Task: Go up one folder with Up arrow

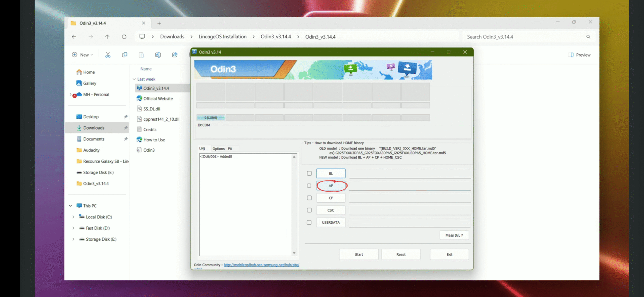Action: pos(107,37)
